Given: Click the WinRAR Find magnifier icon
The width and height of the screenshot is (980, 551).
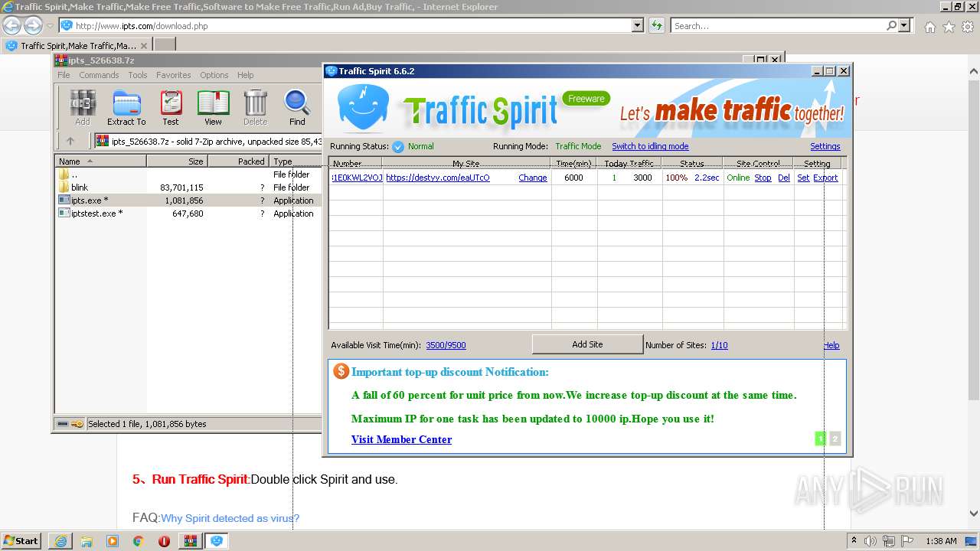Looking at the screenshot, I should pyautogui.click(x=297, y=107).
